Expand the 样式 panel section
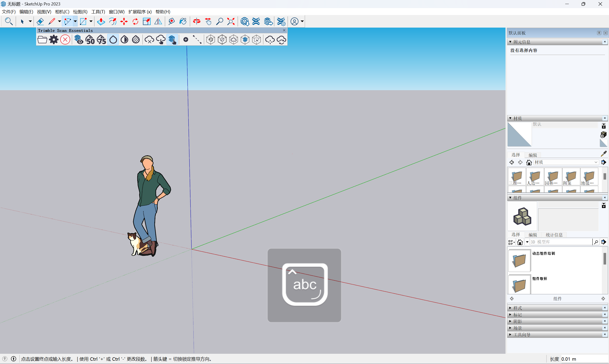Viewport: 609px width, 364px height. [x=517, y=308]
